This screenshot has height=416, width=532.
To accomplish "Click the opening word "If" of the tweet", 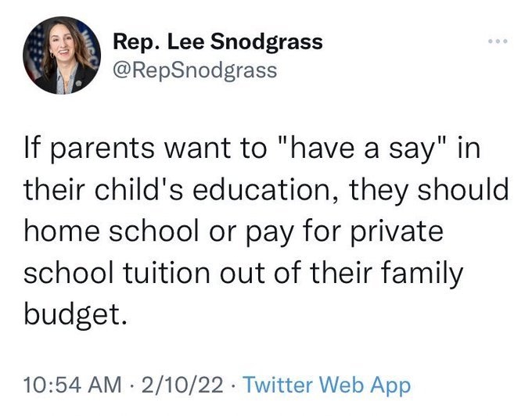I will tap(33, 149).
